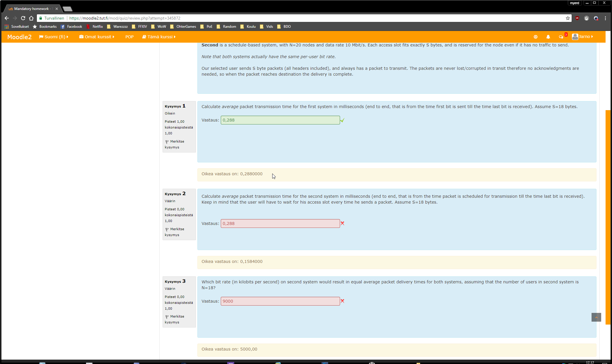Open the PoE bookmarks folder
The height and width of the screenshot is (364, 612).
(x=206, y=27)
